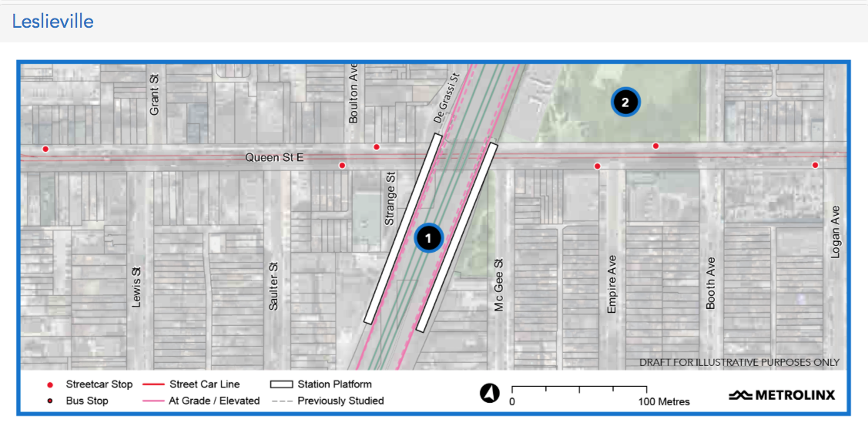Click the Logan Ave label
868x436 pixels.
836,232
